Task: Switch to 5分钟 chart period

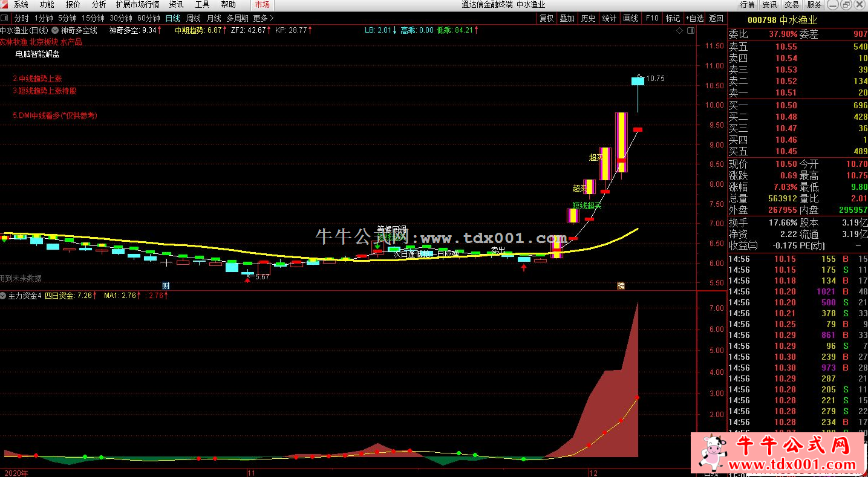Action: [67, 18]
